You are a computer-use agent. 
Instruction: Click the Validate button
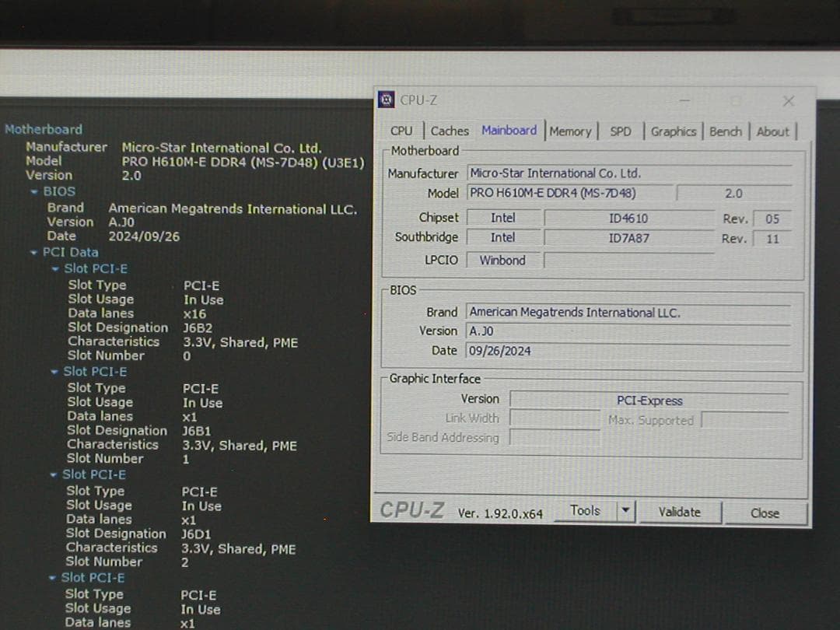pos(680,512)
